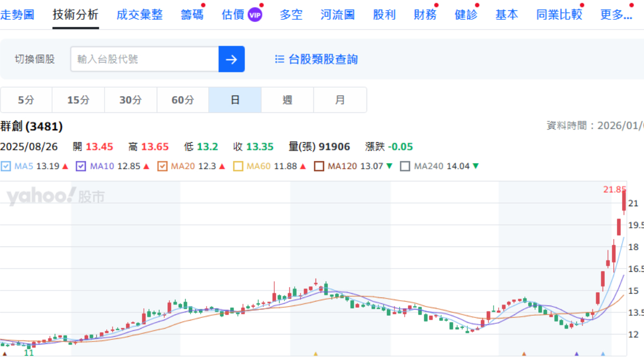
Task: Click the light blue triangle marker below chart
Action: coord(603,354)
